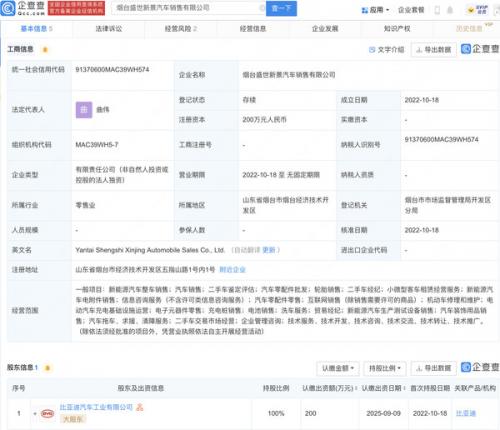500x430 pixels.
Task: Switch to the 知识产权 tab
Action: pos(397,29)
